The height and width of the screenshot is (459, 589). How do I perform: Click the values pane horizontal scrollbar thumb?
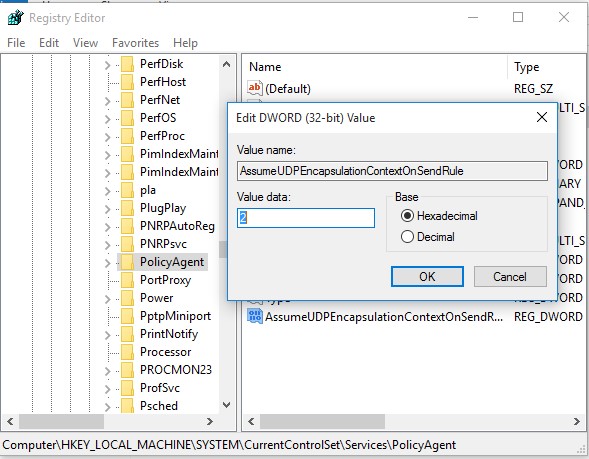point(322,421)
